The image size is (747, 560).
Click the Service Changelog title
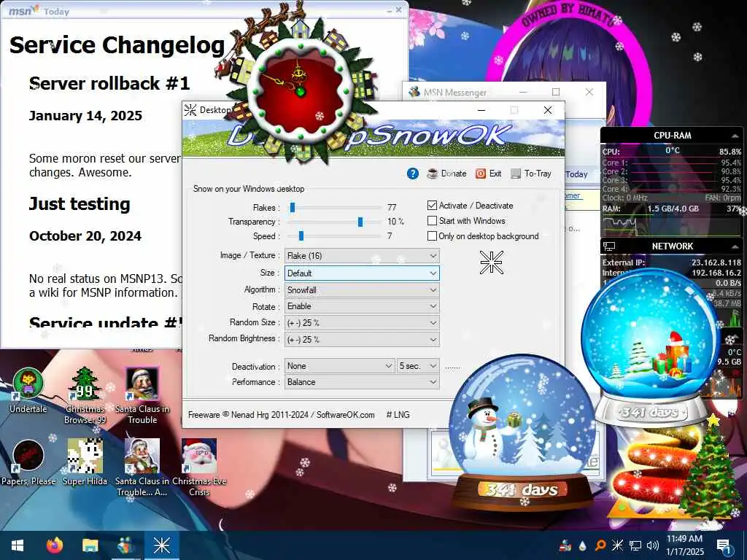[x=117, y=45]
